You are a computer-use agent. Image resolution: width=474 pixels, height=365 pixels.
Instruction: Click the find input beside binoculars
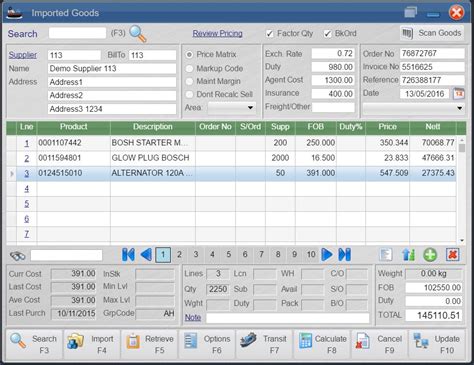click(66, 256)
